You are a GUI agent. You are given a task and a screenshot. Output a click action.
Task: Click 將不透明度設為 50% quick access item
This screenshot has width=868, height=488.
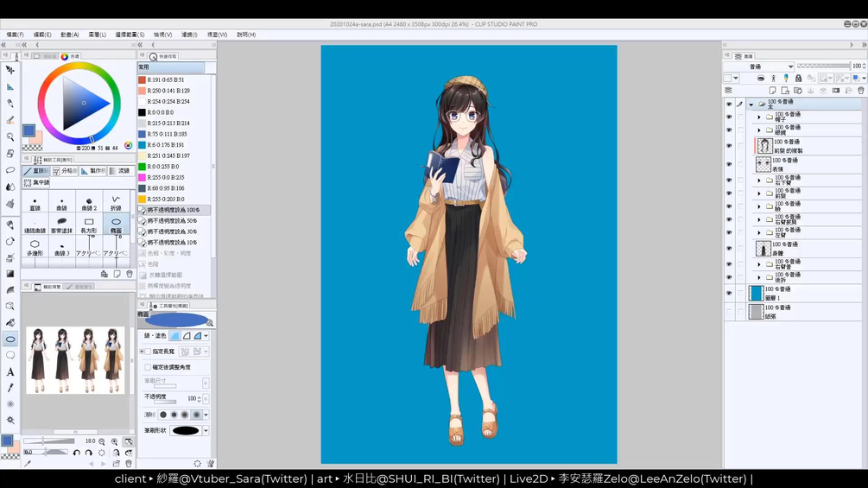[x=174, y=221]
